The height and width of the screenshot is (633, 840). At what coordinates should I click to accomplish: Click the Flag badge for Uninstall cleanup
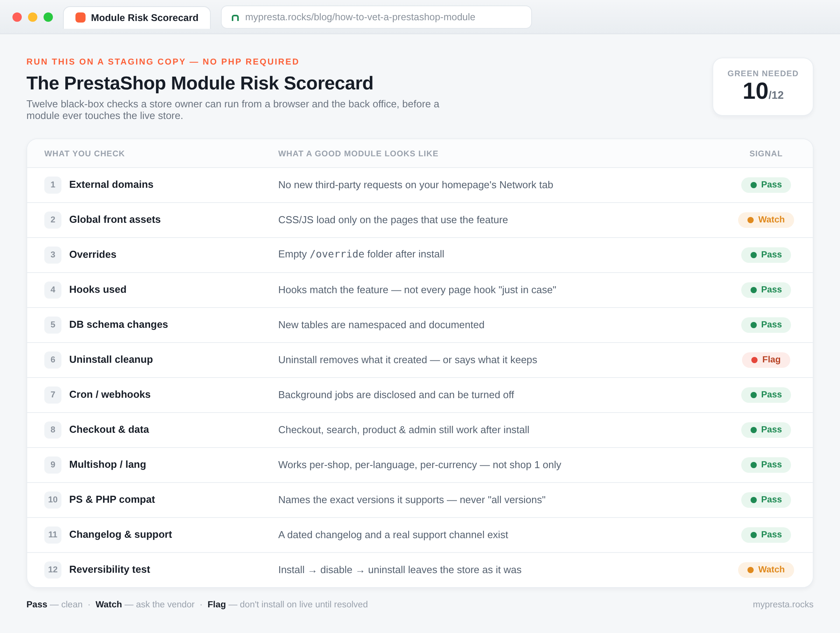pyautogui.click(x=766, y=360)
